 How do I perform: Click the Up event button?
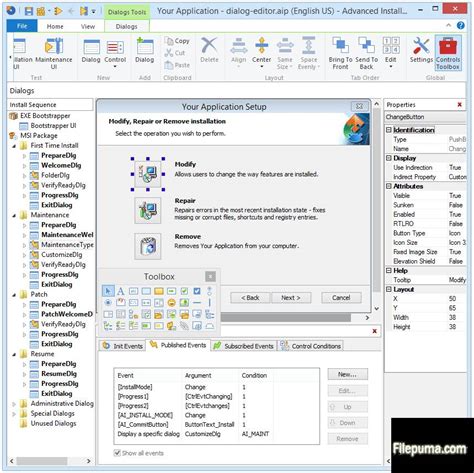(x=348, y=407)
